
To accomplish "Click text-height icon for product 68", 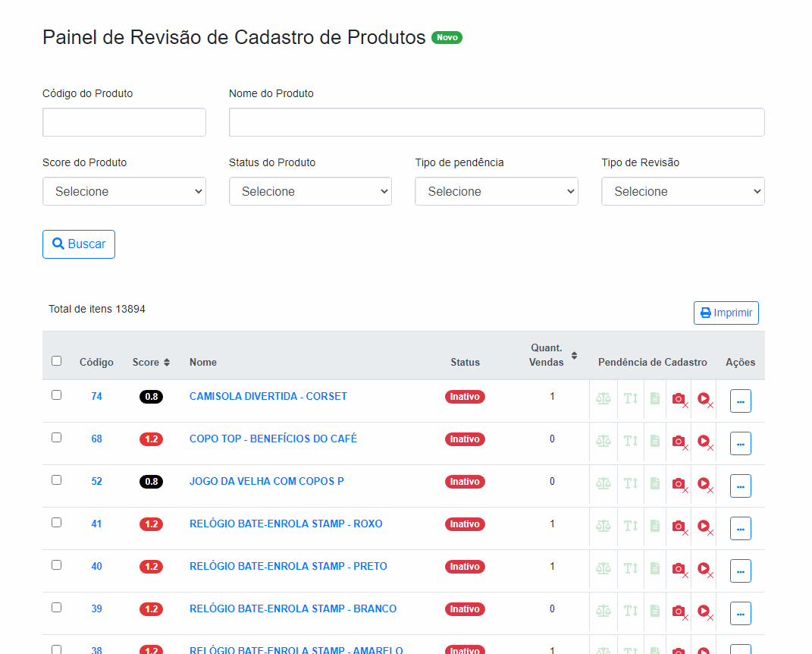I will click(x=631, y=441).
